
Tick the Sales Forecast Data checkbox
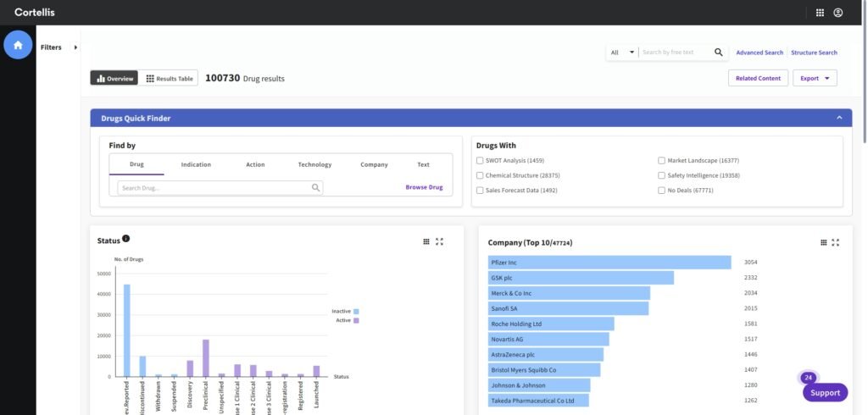pyautogui.click(x=480, y=191)
